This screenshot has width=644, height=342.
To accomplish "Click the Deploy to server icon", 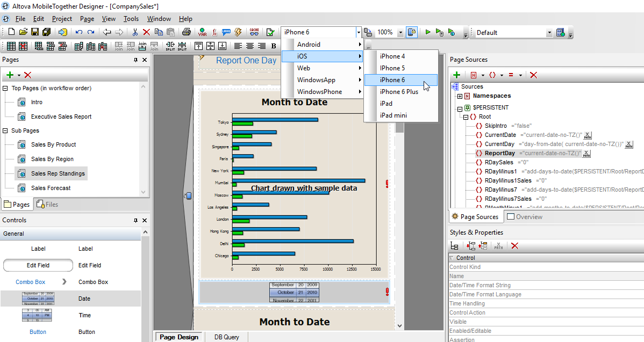I will pos(560,32).
